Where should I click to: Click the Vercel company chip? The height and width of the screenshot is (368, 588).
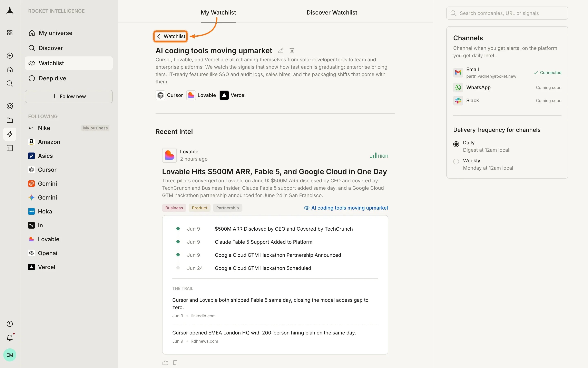(x=232, y=95)
